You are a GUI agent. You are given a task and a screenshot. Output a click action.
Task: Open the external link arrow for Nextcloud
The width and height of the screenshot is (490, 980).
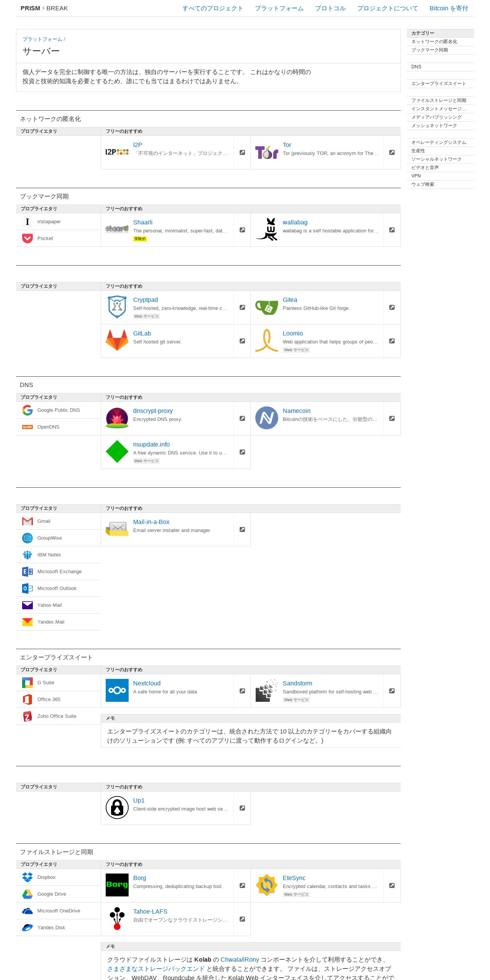tap(242, 691)
